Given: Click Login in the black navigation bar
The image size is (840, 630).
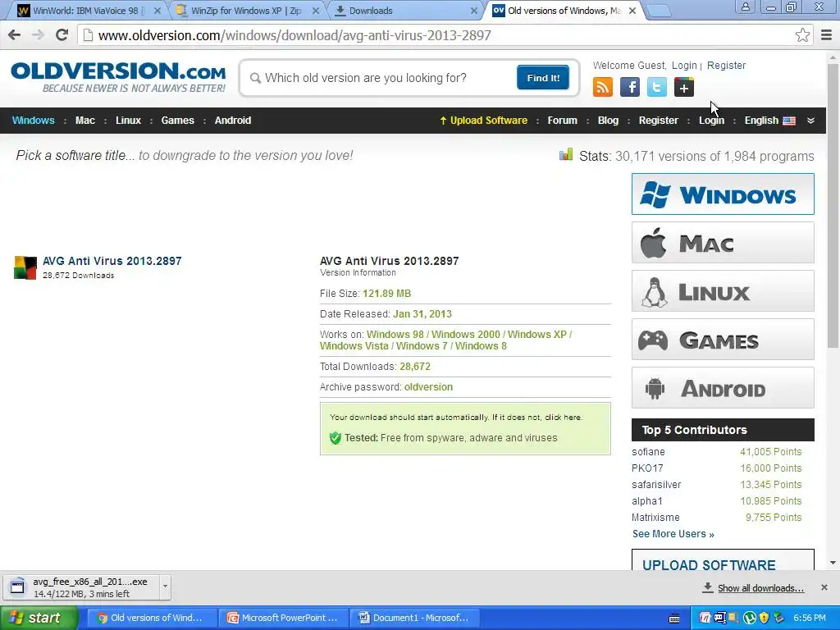Looking at the screenshot, I should coord(711,121).
